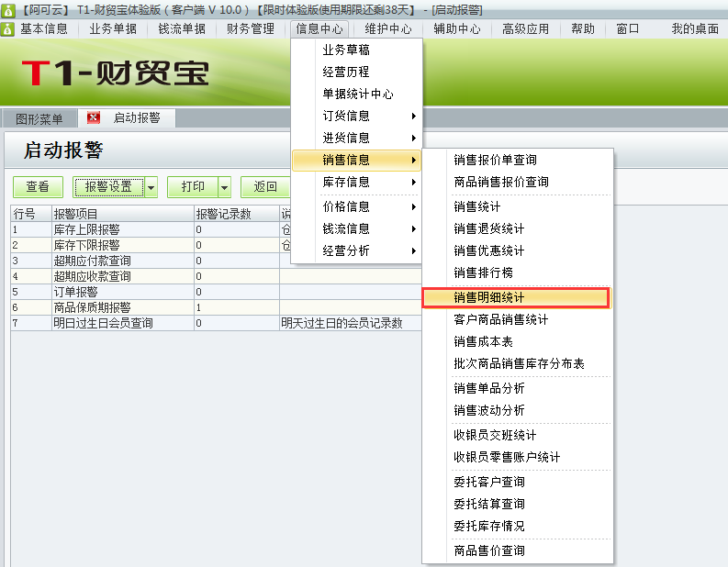Click the 打印 button

pyautogui.click(x=193, y=187)
